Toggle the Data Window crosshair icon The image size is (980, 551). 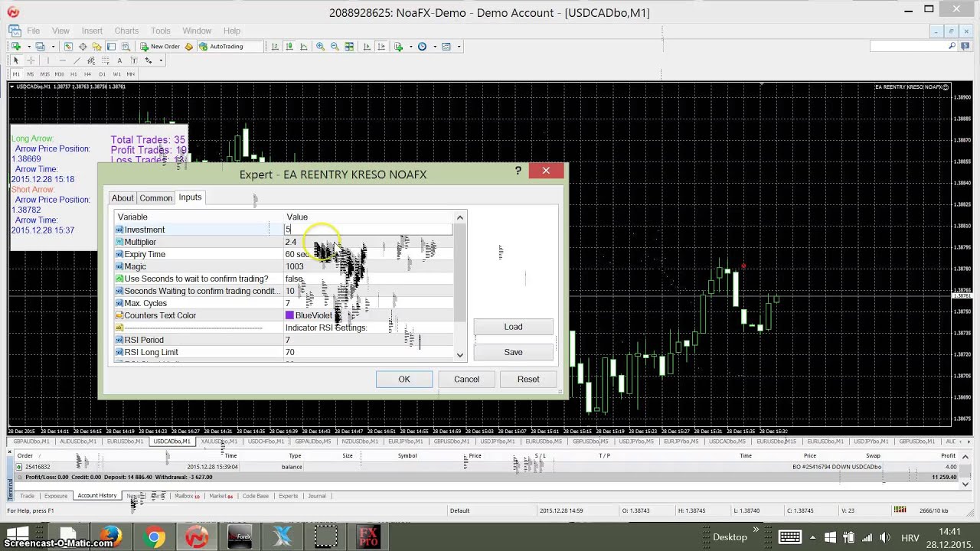click(x=83, y=47)
